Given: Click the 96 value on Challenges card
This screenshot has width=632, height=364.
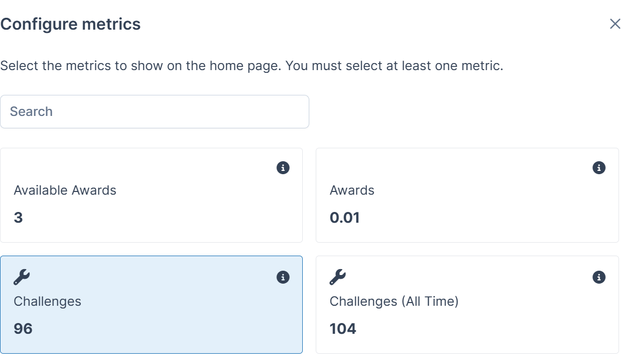Looking at the screenshot, I should 23,328.
